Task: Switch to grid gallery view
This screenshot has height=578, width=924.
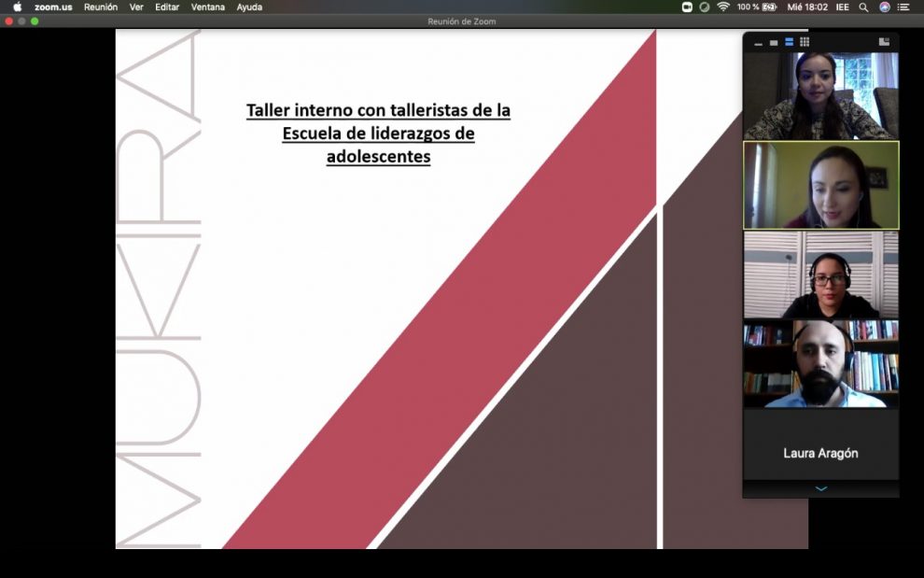Action: [x=805, y=42]
